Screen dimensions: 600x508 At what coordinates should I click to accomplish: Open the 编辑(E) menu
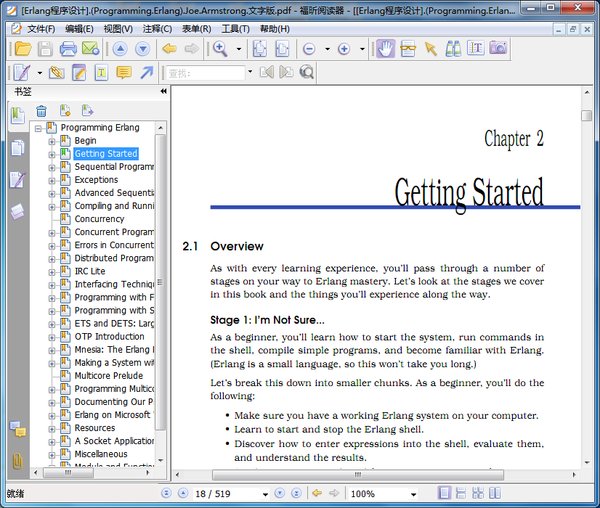[x=79, y=29]
